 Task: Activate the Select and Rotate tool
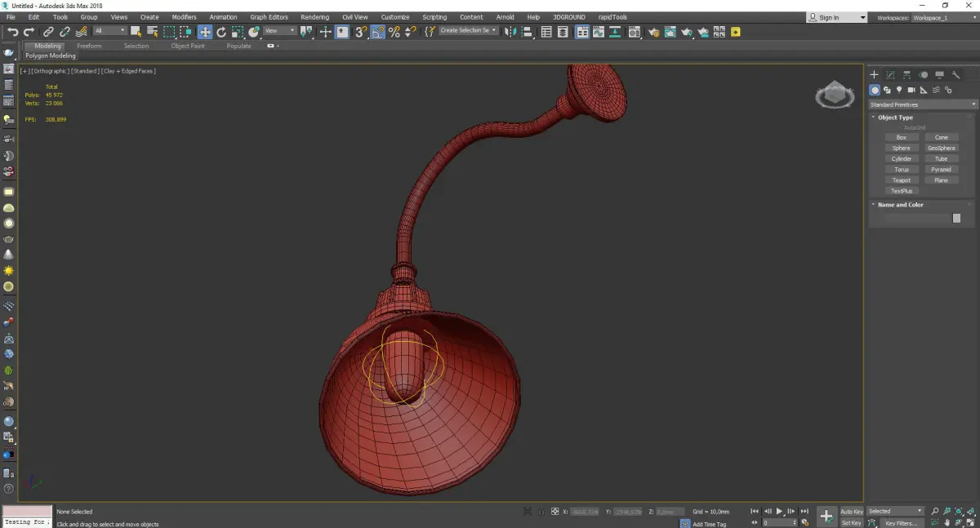[x=221, y=32]
